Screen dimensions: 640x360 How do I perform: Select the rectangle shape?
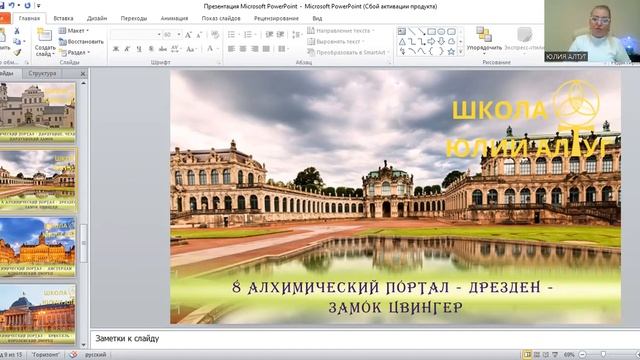click(431, 31)
